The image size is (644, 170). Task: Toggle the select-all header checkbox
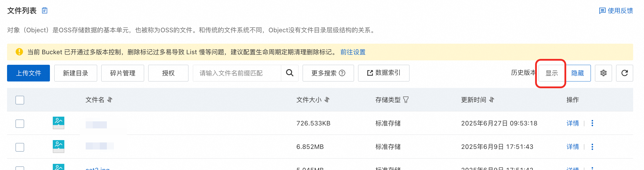pos(20,100)
